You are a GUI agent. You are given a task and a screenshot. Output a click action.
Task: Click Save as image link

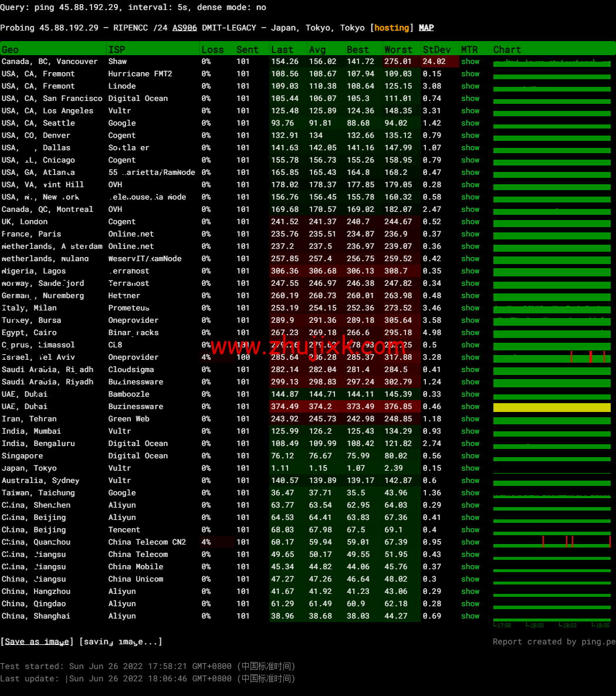37,641
